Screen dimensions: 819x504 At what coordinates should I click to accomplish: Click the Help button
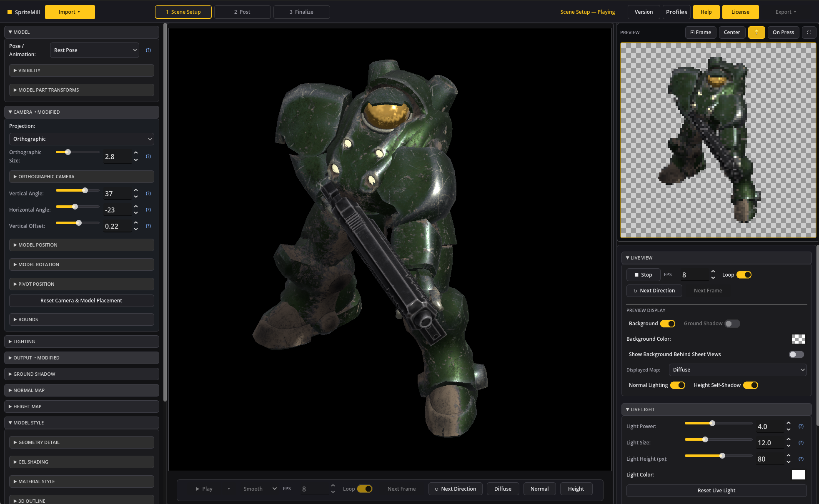tap(706, 12)
